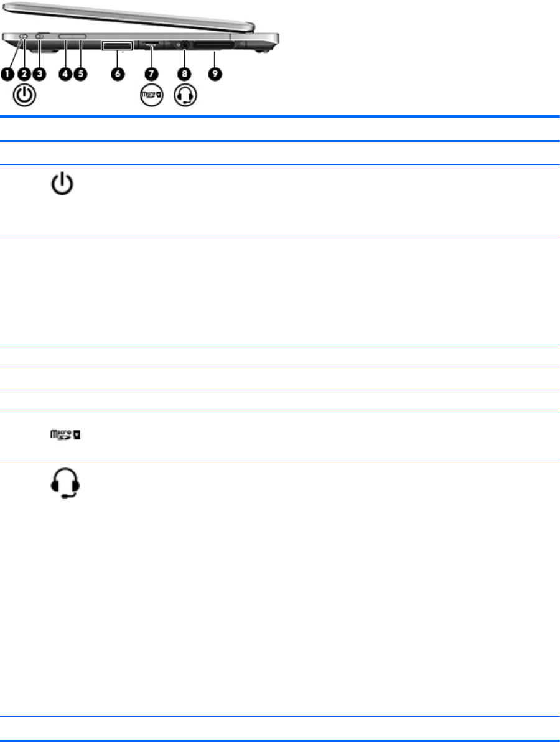Select callout number 2 below the laptop
The width and height of the screenshot is (560, 742).
pyautogui.click(x=24, y=74)
